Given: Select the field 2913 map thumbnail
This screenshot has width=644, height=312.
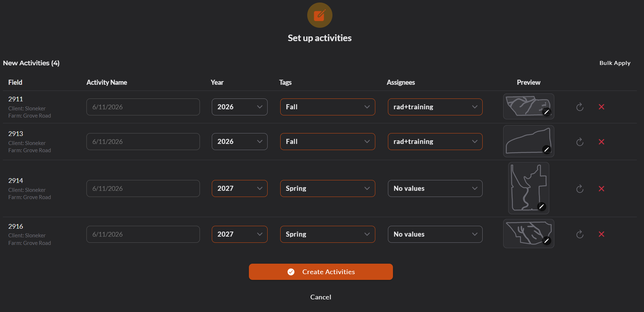Looking at the screenshot, I should 528,141.
